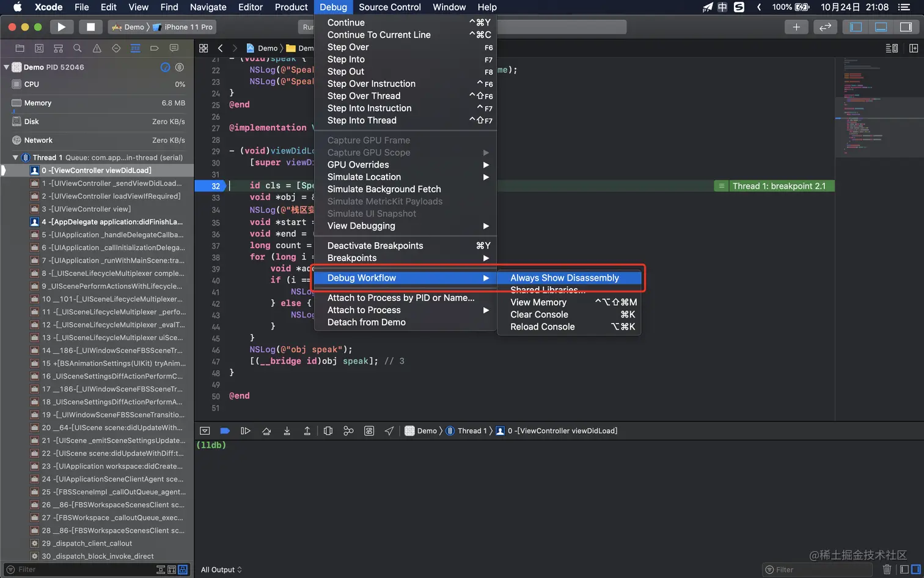Choose Step Over in Debug menu
The width and height of the screenshot is (924, 578).
coord(405,47)
